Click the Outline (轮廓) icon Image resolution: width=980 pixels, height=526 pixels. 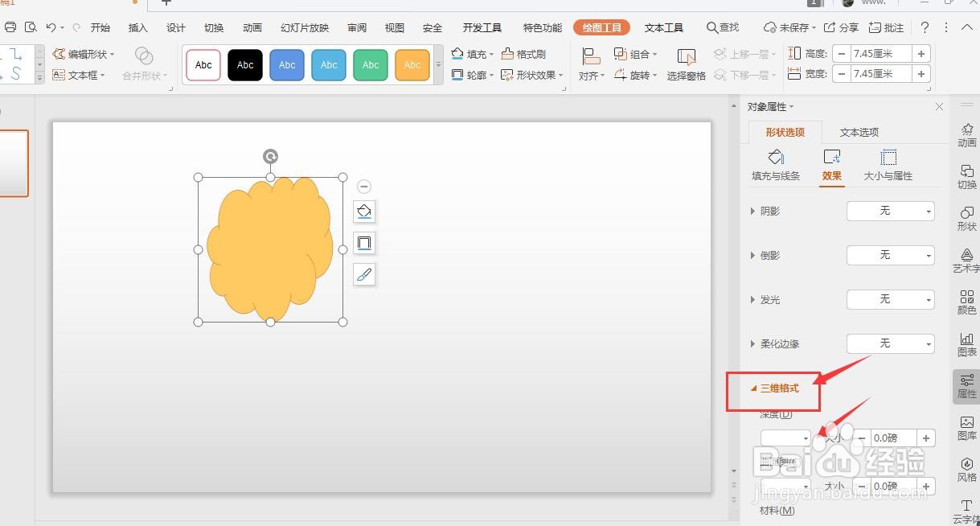click(x=457, y=75)
